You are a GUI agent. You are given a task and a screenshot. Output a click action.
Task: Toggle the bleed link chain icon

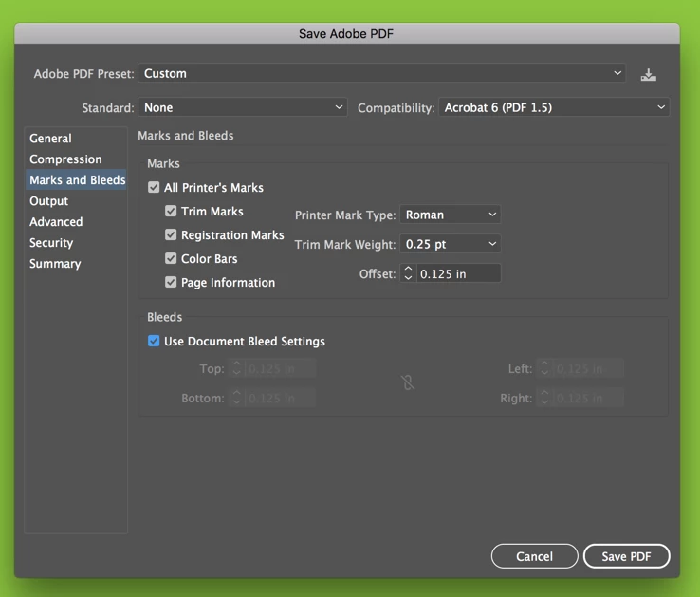click(x=408, y=382)
